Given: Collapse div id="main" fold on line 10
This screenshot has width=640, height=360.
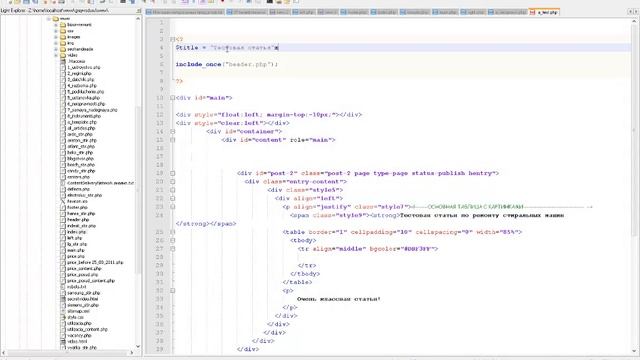Looking at the screenshot, I should [x=172, y=98].
